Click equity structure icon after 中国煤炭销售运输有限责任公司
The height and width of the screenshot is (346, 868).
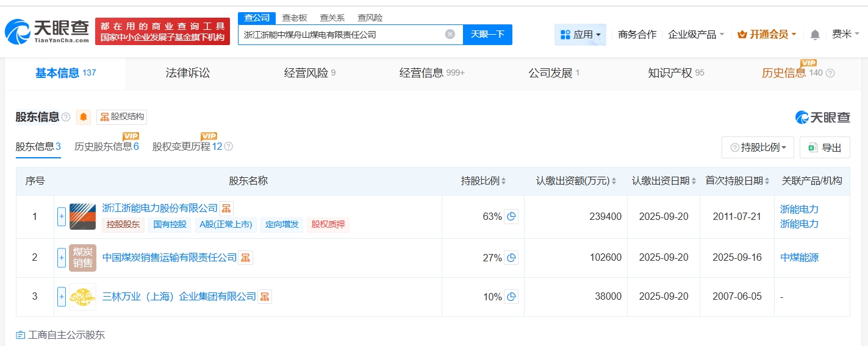[245, 258]
